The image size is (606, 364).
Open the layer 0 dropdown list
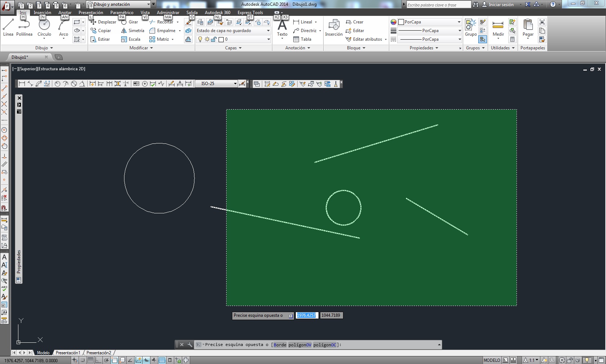point(233,39)
